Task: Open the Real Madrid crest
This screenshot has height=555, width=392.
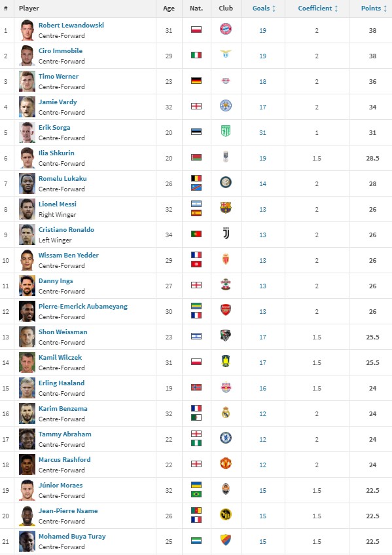Action: click(226, 412)
